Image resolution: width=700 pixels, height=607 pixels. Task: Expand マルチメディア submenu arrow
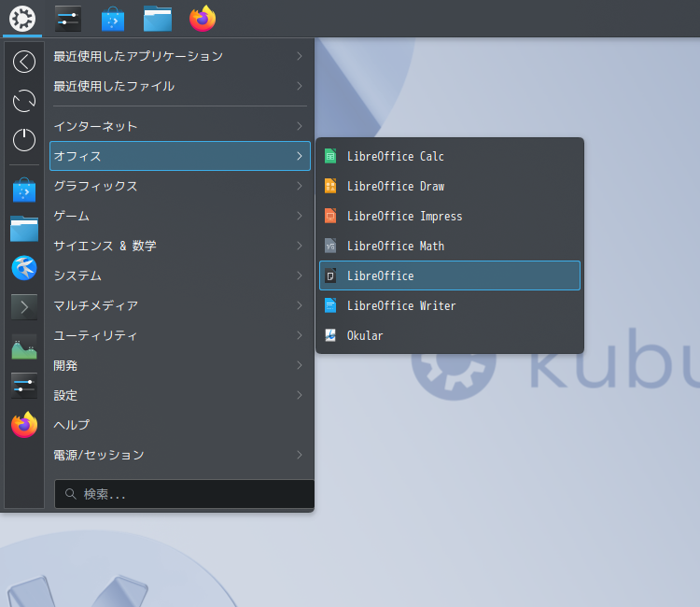(x=300, y=306)
